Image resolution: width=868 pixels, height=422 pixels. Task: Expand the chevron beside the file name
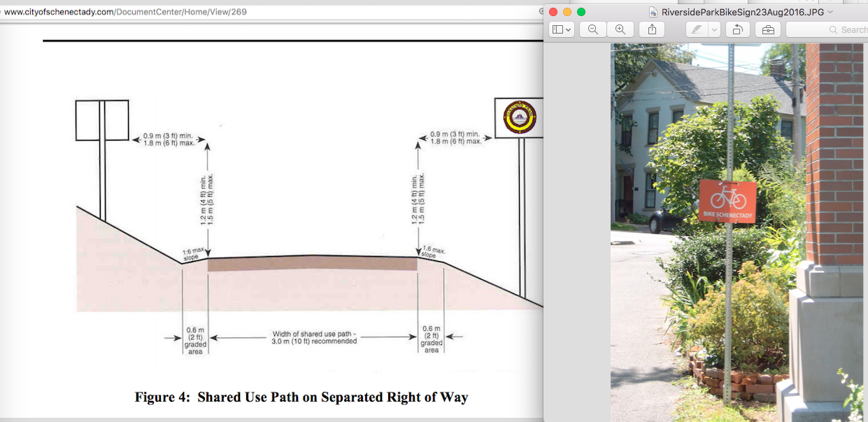pos(830,12)
